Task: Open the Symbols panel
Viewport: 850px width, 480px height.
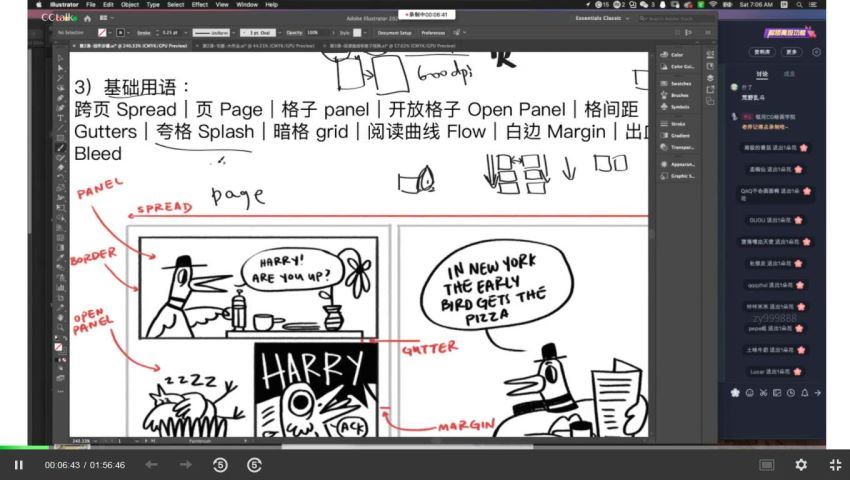Action: 677,107
